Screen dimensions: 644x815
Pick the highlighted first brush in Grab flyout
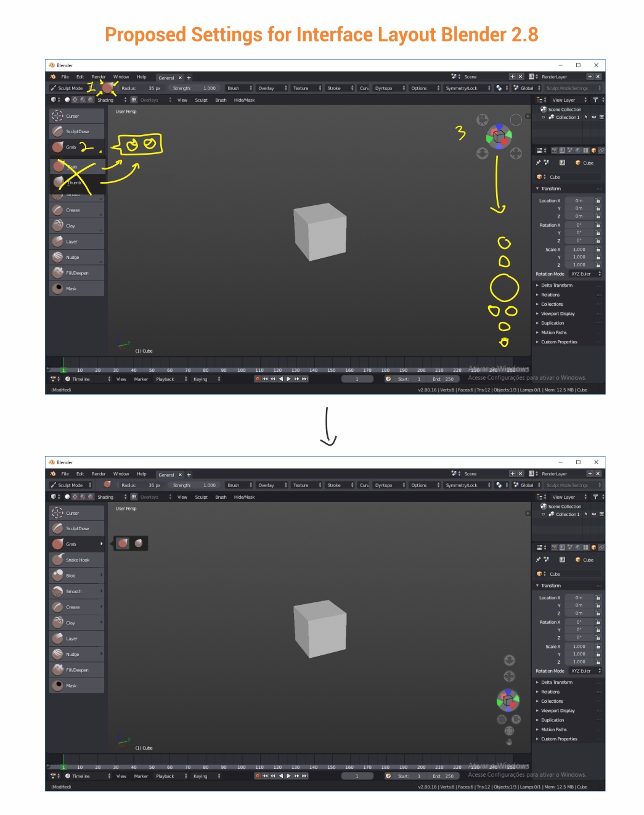pos(123,543)
